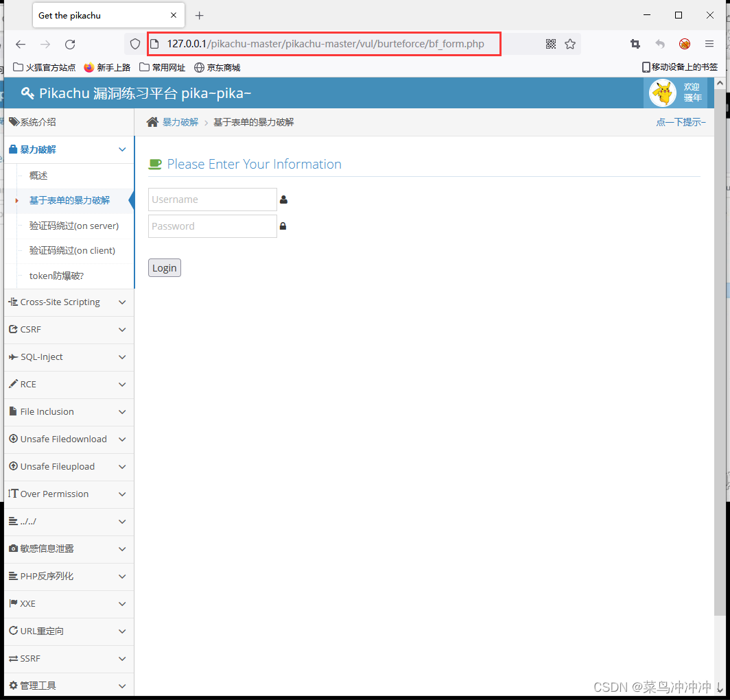730x700 pixels.
Task: Open the 常用网址 bookmark folder
Action: click(x=162, y=67)
